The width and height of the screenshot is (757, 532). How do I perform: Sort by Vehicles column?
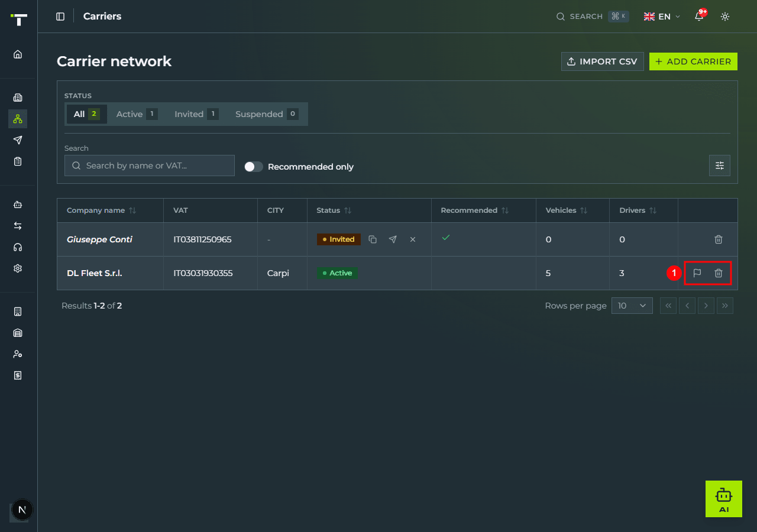[x=567, y=210]
